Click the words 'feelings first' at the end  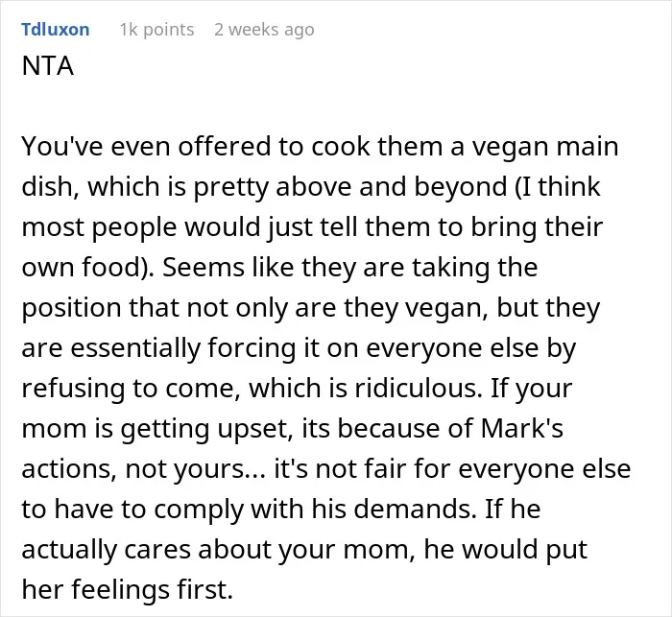[x=152, y=589]
